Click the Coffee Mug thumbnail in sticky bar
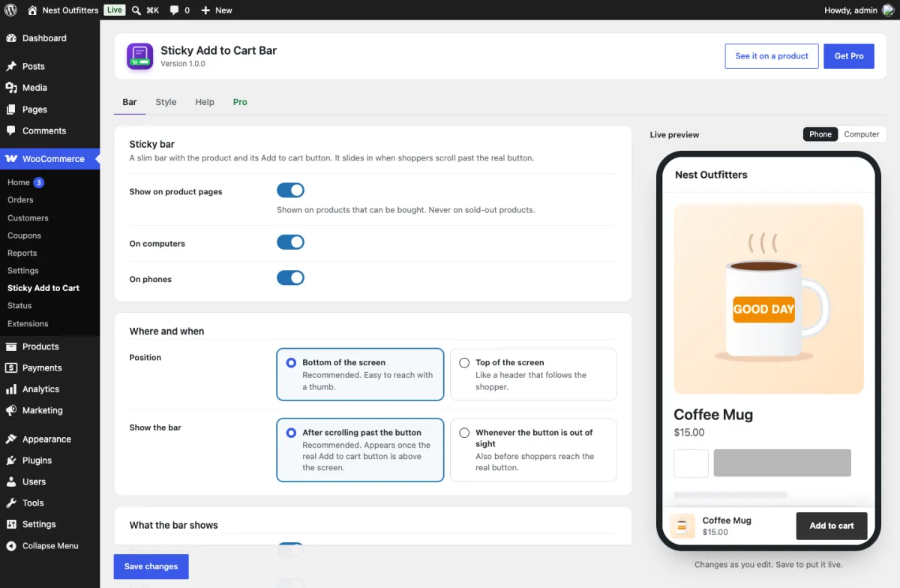Image resolution: width=900 pixels, height=588 pixels. tap(682, 526)
